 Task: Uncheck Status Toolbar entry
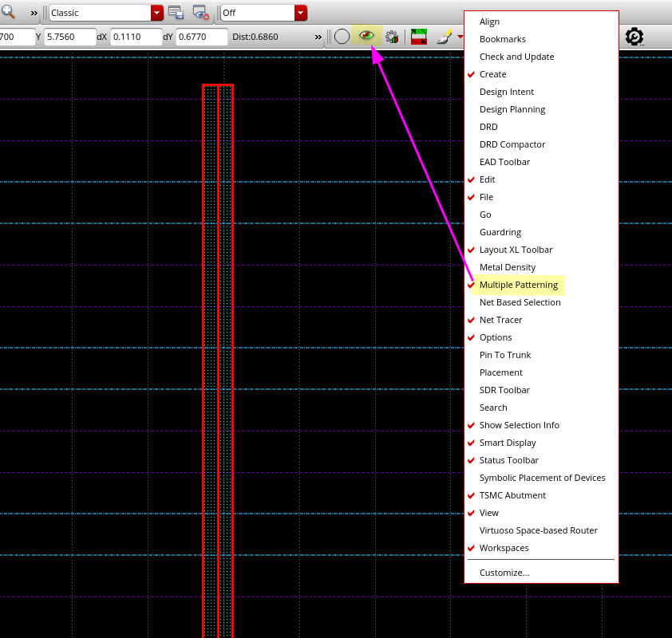(x=508, y=460)
